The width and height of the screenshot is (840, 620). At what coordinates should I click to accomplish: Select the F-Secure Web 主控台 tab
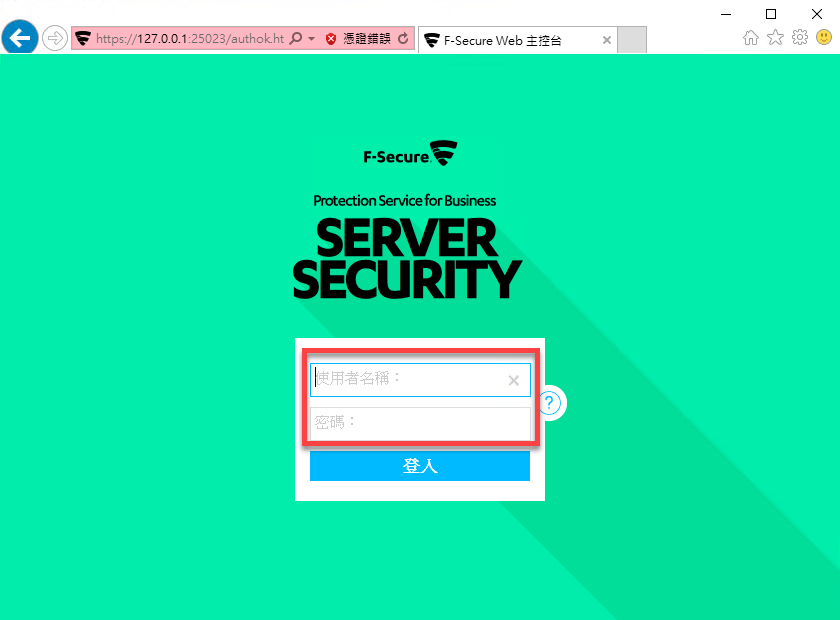509,40
